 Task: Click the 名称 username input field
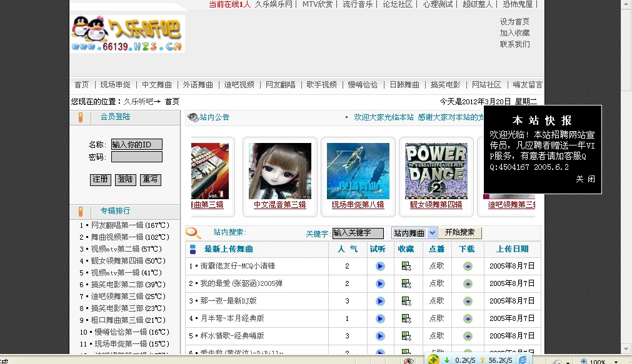click(137, 145)
